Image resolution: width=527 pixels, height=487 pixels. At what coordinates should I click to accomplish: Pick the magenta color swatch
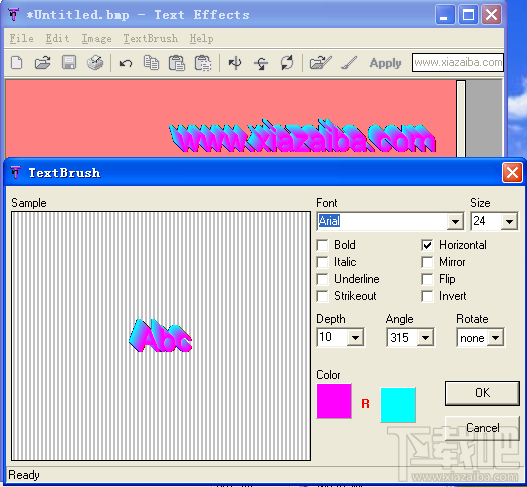(x=334, y=401)
